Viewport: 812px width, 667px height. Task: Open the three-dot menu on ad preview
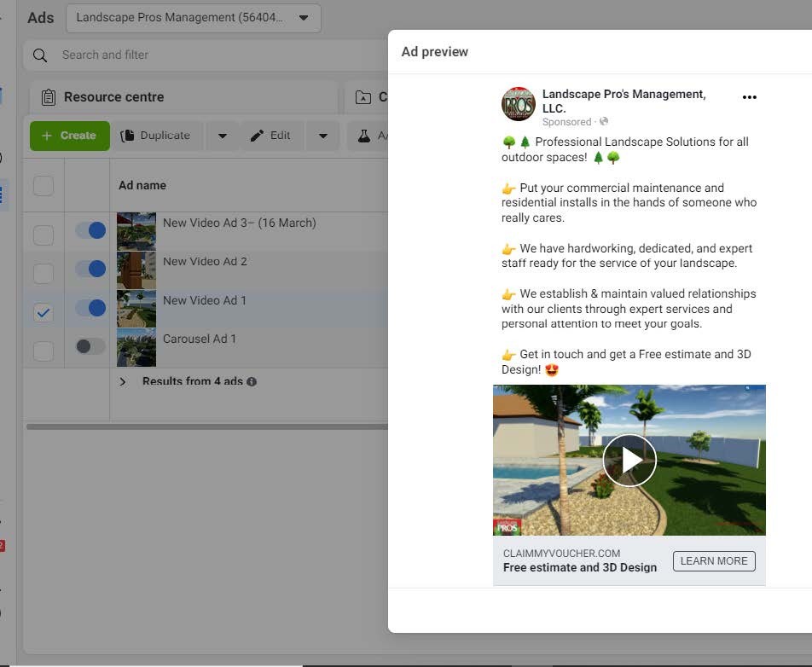click(749, 97)
